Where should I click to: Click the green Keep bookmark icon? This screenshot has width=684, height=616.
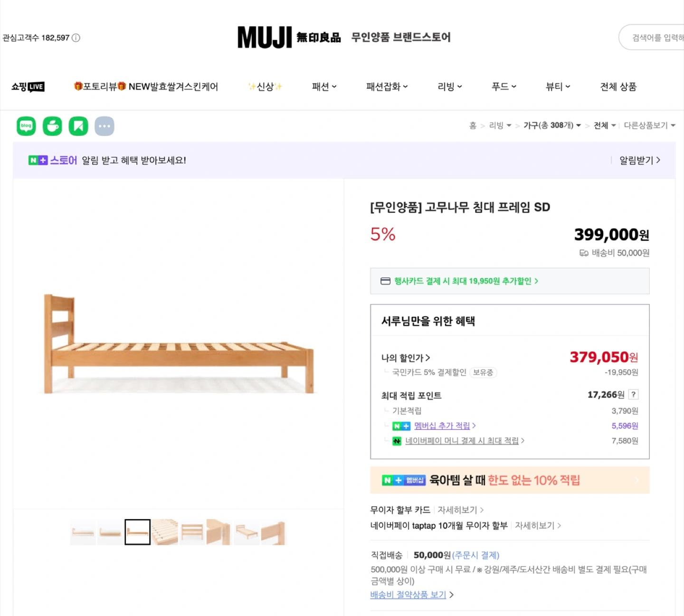pos(78,126)
